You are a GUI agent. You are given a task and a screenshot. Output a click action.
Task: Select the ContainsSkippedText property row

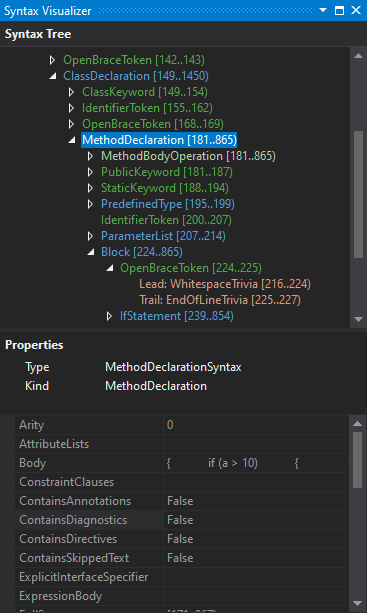pyautogui.click(x=181, y=558)
